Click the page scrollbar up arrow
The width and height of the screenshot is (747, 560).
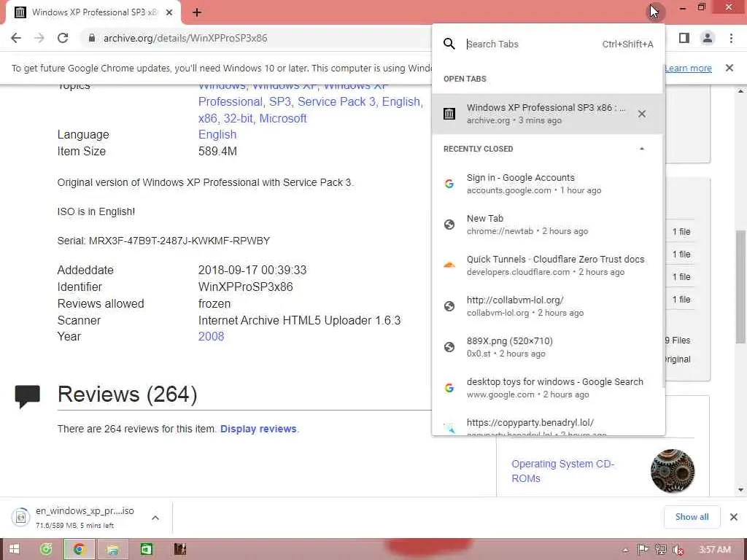coord(740,90)
